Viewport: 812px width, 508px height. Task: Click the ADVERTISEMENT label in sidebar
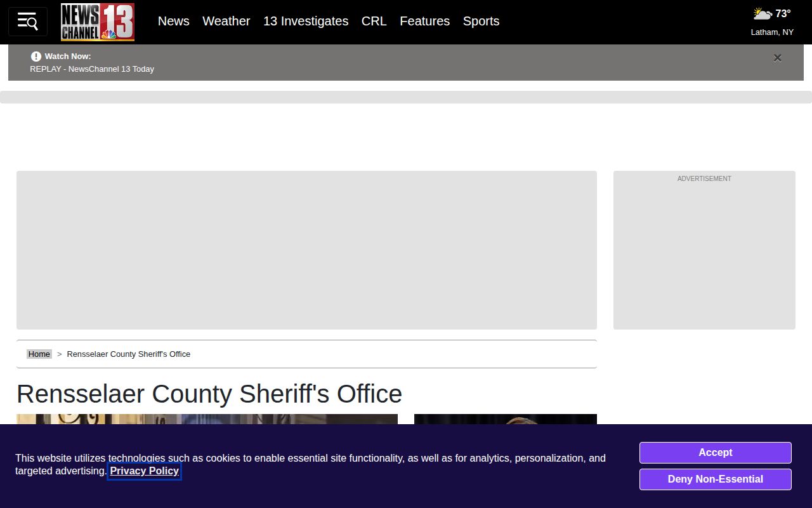[704, 178]
